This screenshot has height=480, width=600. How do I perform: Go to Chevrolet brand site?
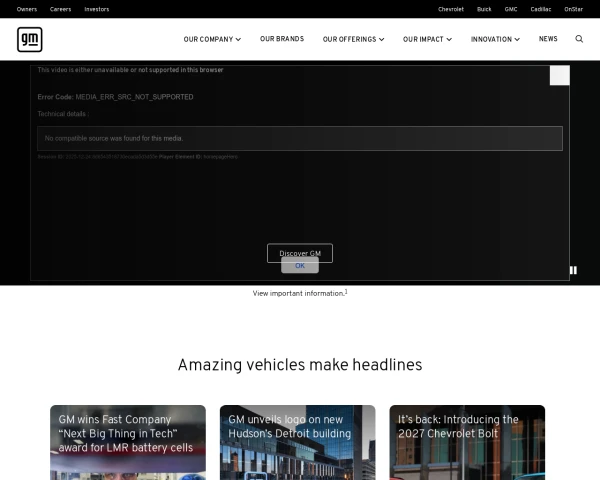click(x=451, y=9)
